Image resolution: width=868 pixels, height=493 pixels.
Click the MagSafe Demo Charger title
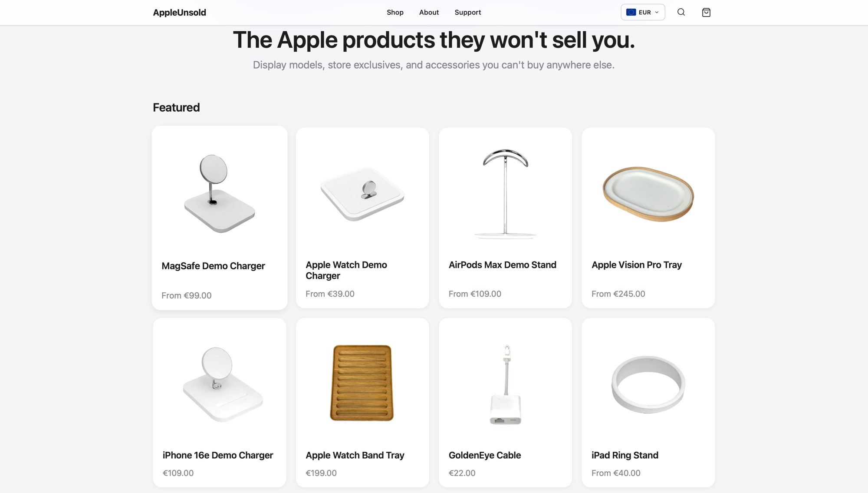[x=213, y=266]
